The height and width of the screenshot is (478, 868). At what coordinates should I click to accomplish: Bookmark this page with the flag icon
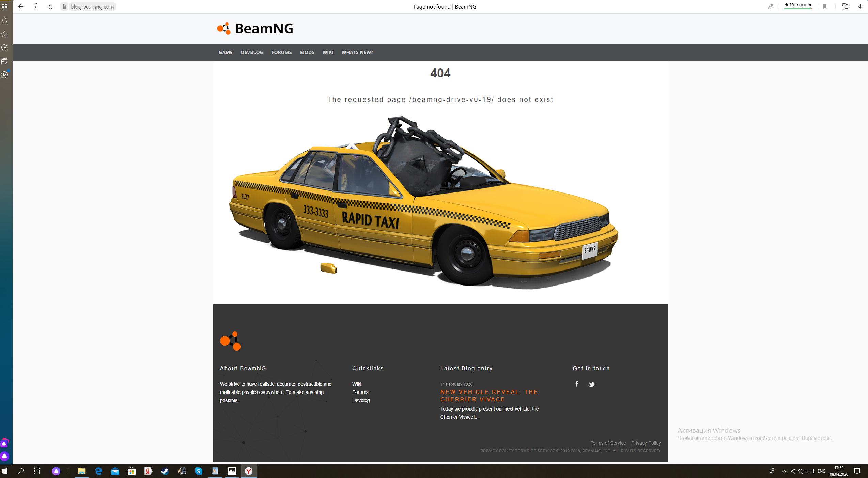coord(825,6)
